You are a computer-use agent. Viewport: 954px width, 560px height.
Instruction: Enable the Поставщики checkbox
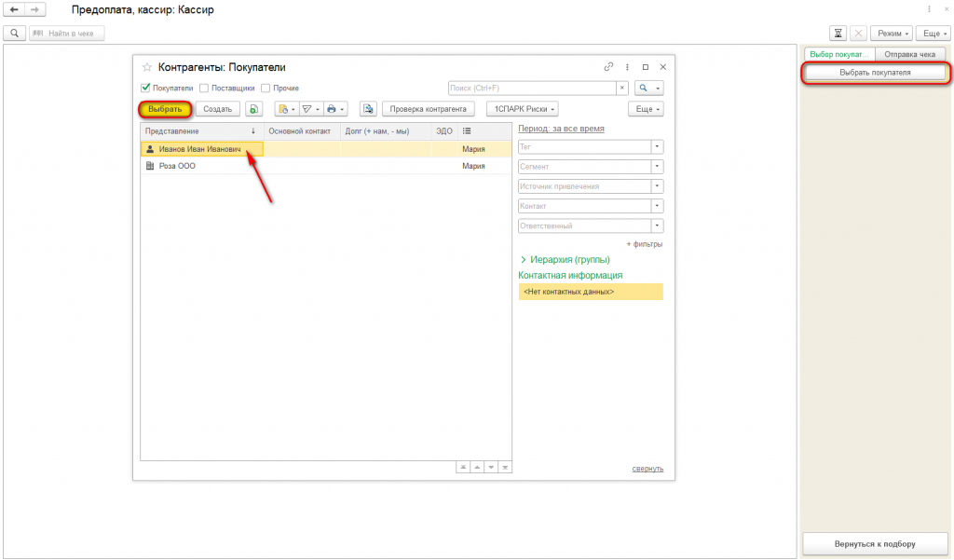coord(204,89)
